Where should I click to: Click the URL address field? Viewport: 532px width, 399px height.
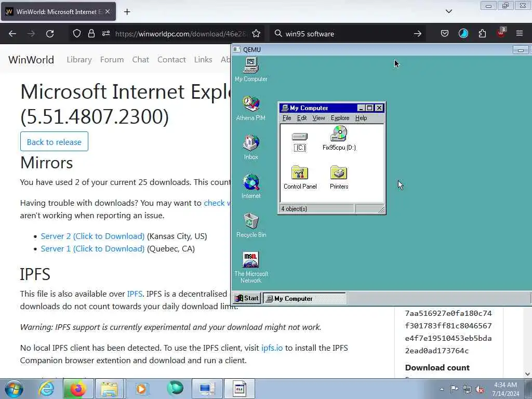point(181,34)
